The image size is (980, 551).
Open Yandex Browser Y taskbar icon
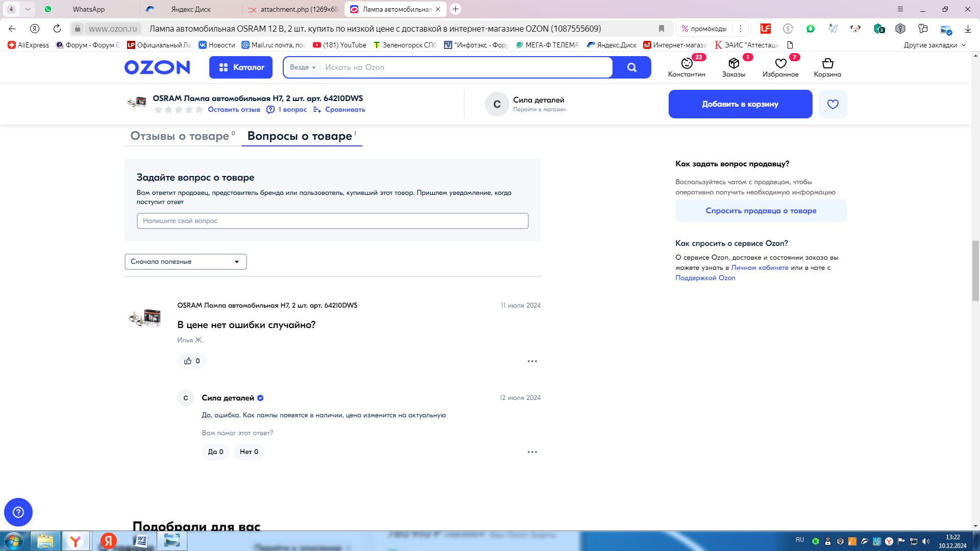click(x=76, y=541)
